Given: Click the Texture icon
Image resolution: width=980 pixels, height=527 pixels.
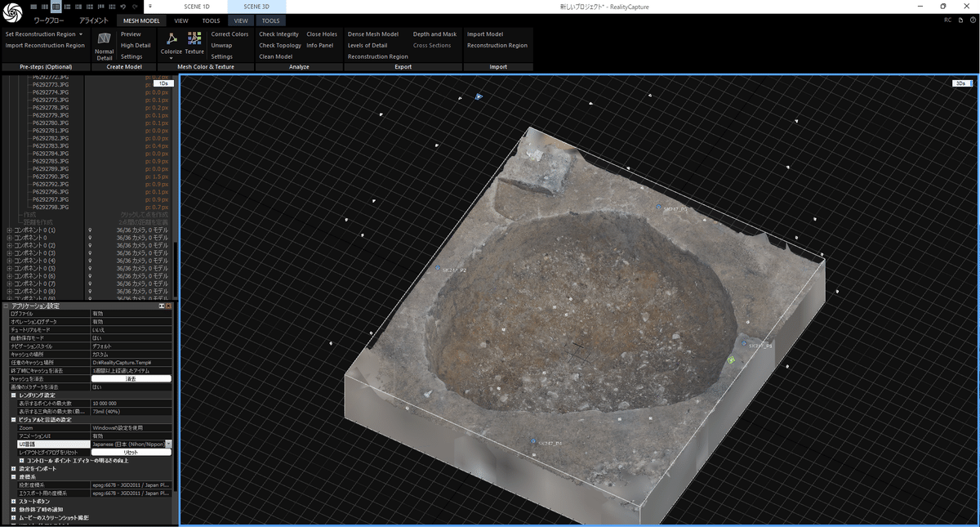Looking at the screenshot, I should [194, 38].
